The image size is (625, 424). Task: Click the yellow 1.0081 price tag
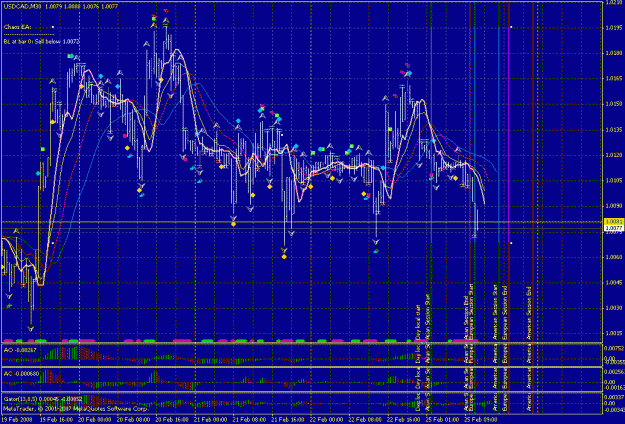coord(614,222)
